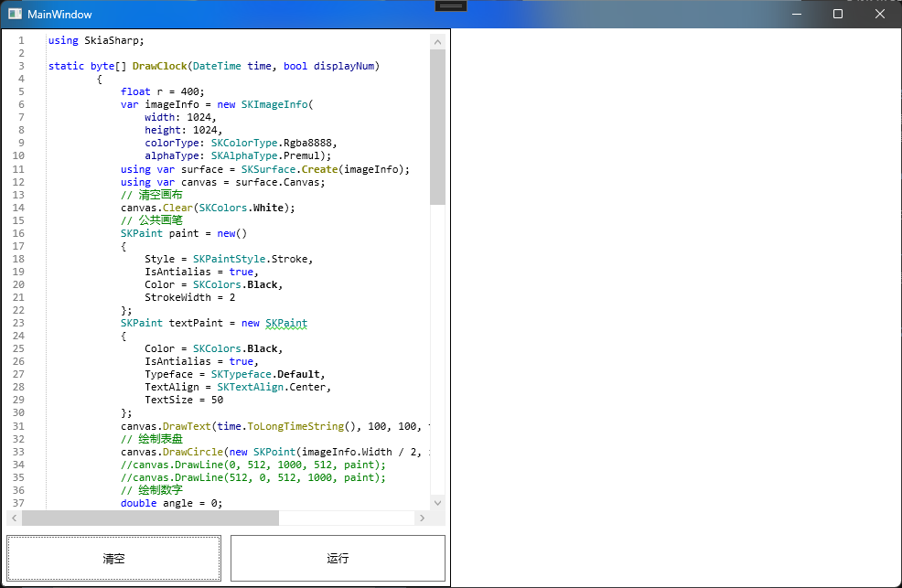This screenshot has height=588, width=902.
Task: Place cursor on the 'using SkiaSharp;' line
Action: click(x=96, y=40)
